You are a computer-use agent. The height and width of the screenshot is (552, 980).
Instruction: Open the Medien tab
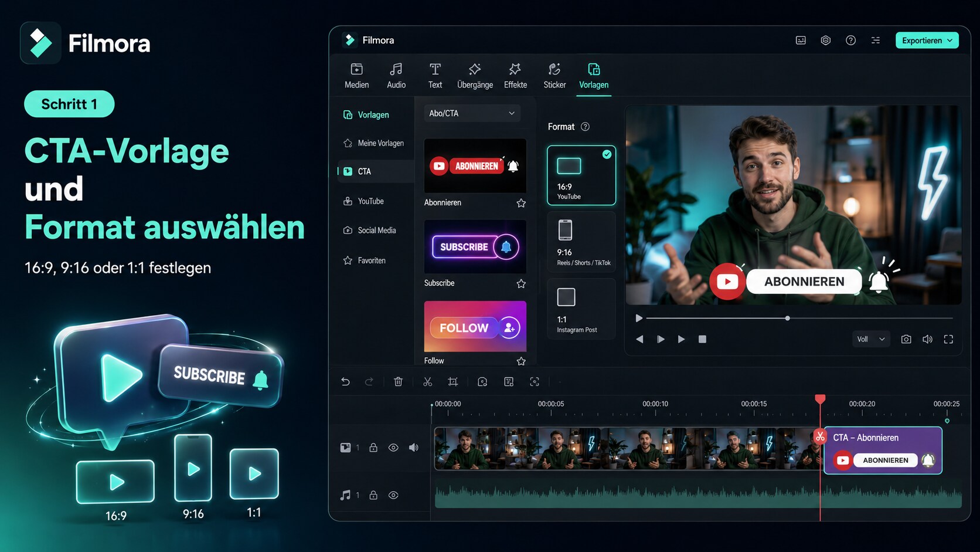pos(356,76)
